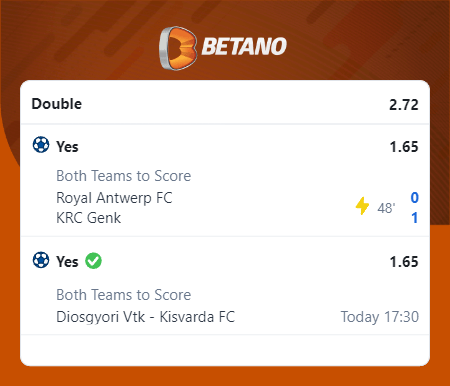
Task: Click the football icon beside second Yes
Action: (41, 260)
